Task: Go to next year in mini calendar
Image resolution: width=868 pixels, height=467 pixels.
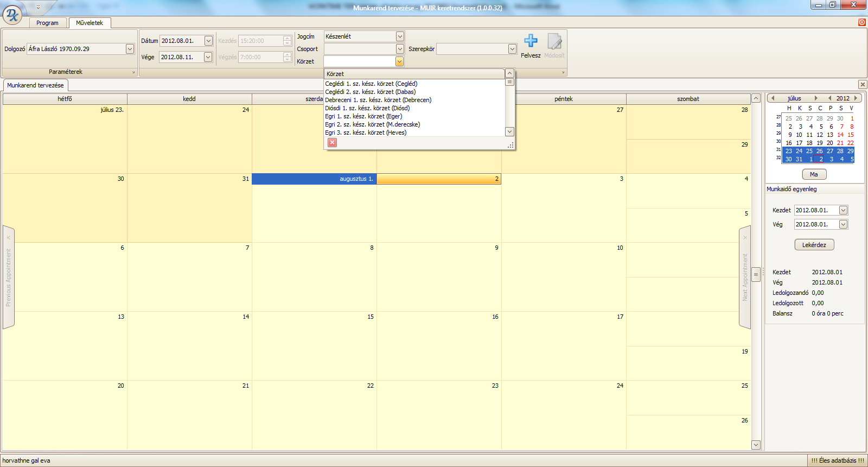Action: 856,98
